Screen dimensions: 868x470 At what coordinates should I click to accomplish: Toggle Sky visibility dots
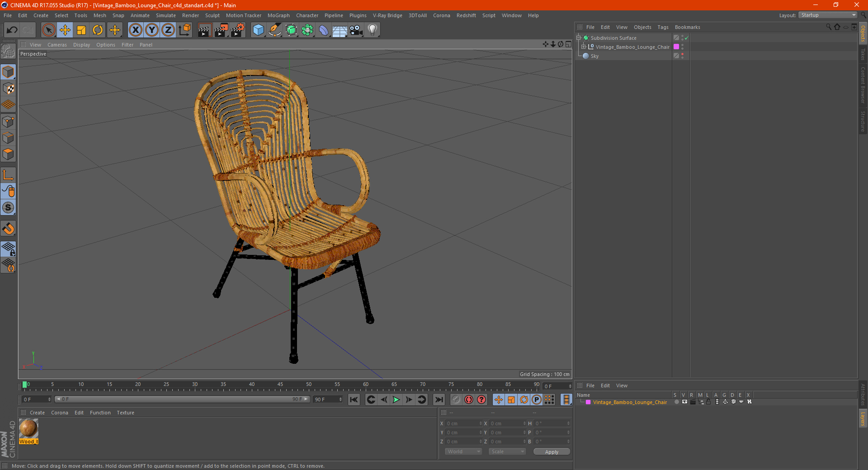coord(682,56)
